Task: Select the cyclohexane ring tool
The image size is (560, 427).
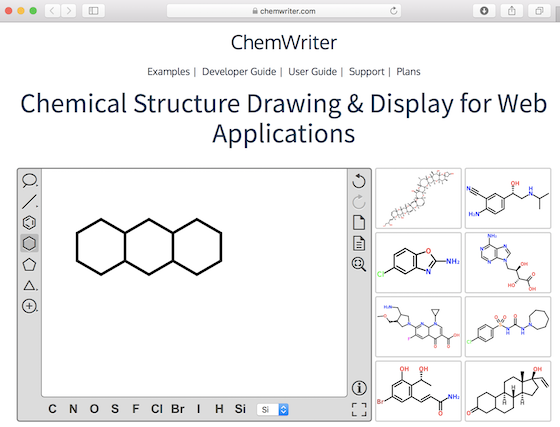Action: point(29,243)
